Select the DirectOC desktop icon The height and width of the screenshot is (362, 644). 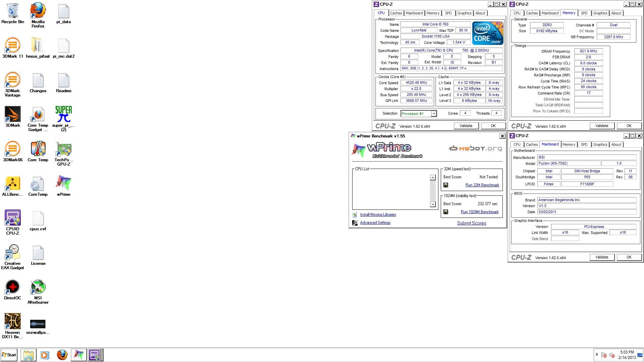pos(12,289)
